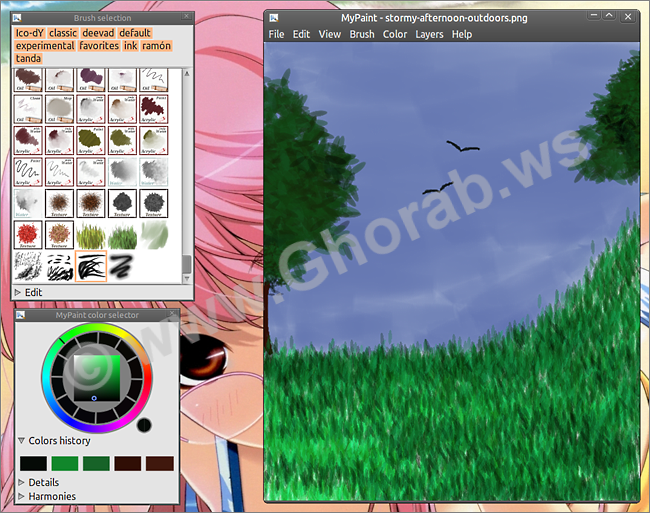Pick the rightmost brown swatch in Colors history

[160, 463]
